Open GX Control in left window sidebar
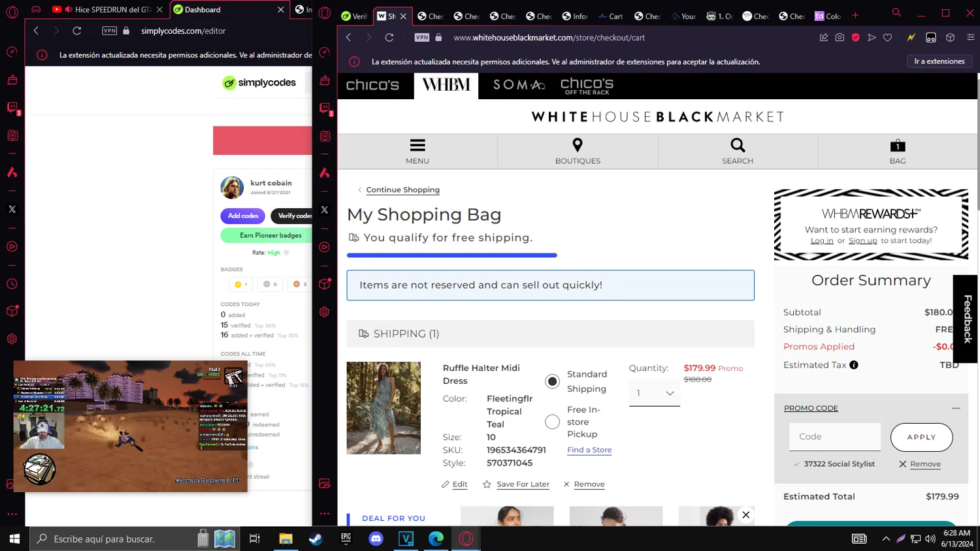Screen dimensions: 980x551 point(12,52)
